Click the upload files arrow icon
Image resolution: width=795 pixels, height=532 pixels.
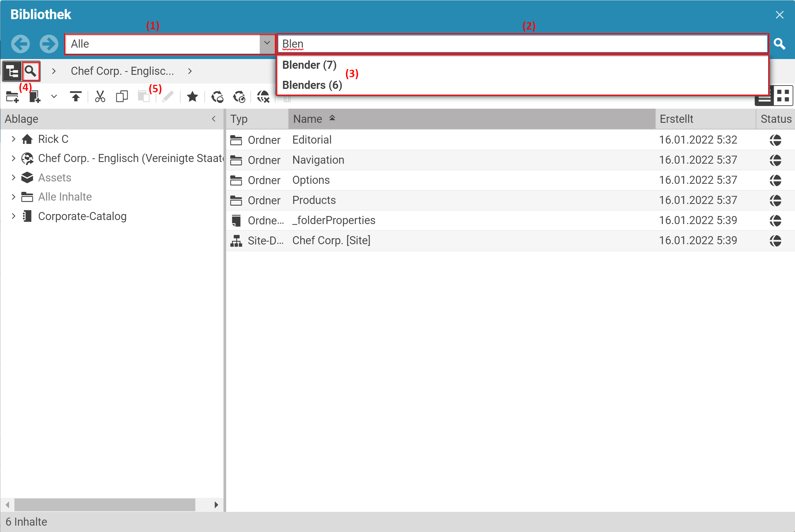point(76,97)
